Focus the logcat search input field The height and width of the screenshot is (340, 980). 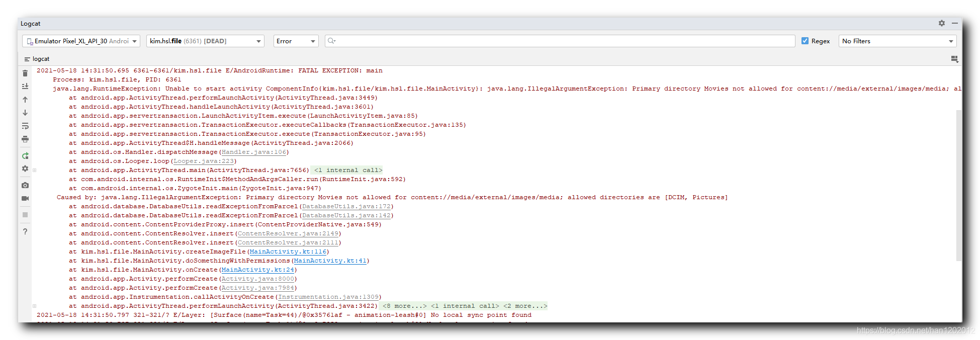pos(560,41)
